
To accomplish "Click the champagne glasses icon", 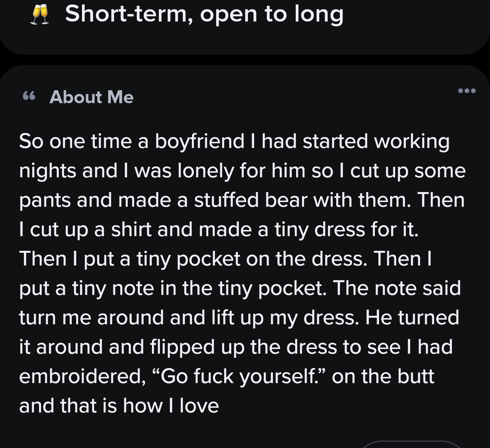I will point(40,15).
